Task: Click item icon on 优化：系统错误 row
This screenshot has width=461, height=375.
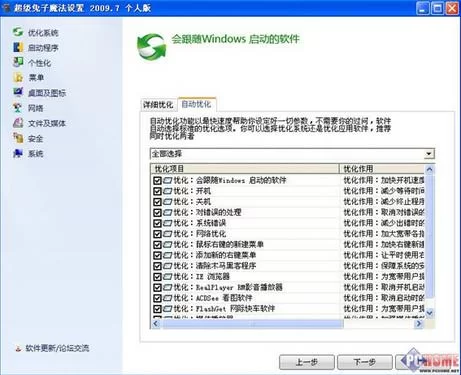Action: click(167, 223)
